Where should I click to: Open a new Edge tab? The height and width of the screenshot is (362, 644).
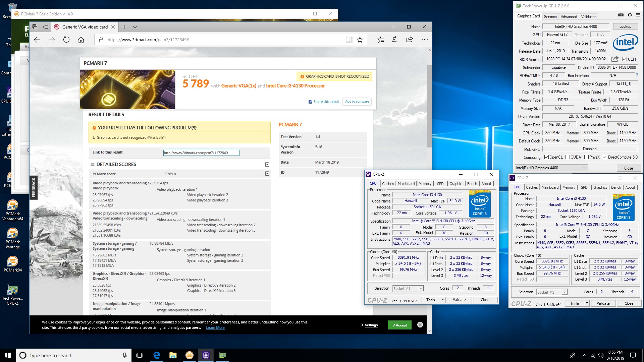click(124, 27)
